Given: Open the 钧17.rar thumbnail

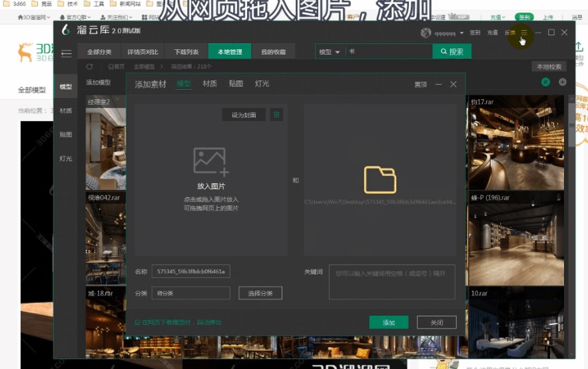Looking at the screenshot, I should pyautogui.click(x=516, y=143).
